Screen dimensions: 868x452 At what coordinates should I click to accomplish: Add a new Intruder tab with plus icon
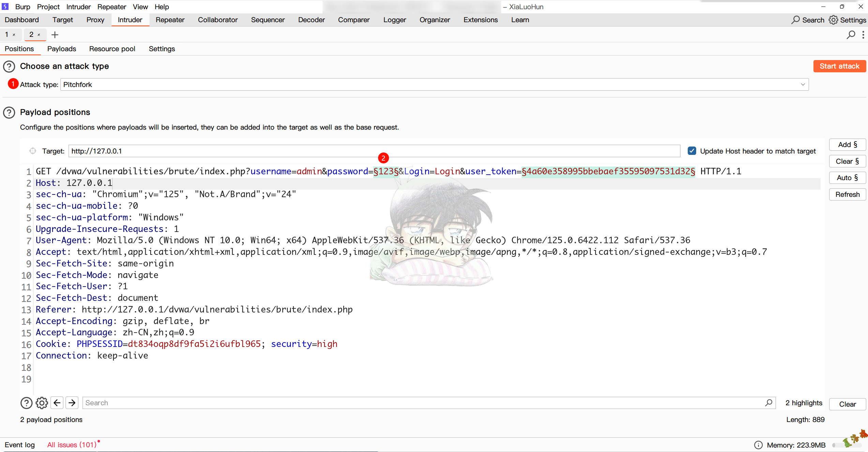(55, 35)
